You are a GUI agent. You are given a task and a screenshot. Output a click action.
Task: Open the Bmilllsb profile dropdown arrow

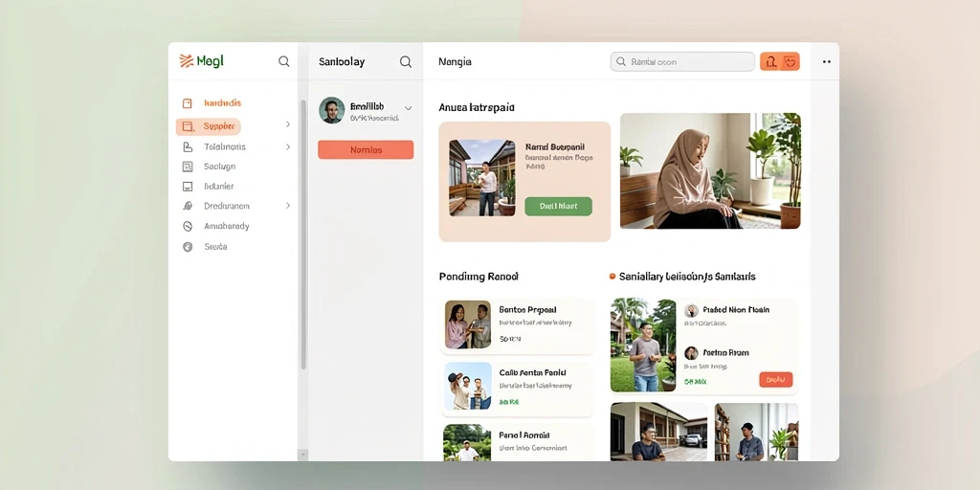point(408,108)
